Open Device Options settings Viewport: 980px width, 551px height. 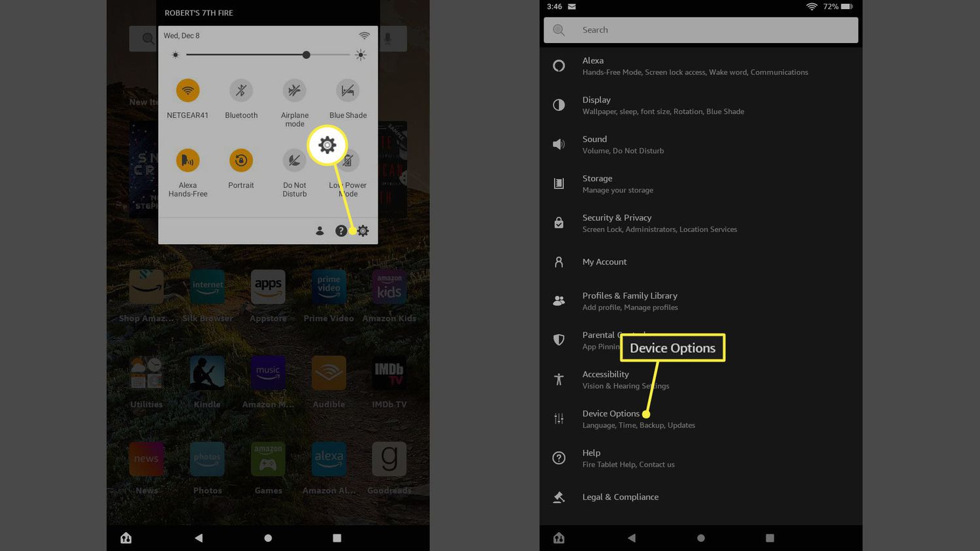point(701,418)
